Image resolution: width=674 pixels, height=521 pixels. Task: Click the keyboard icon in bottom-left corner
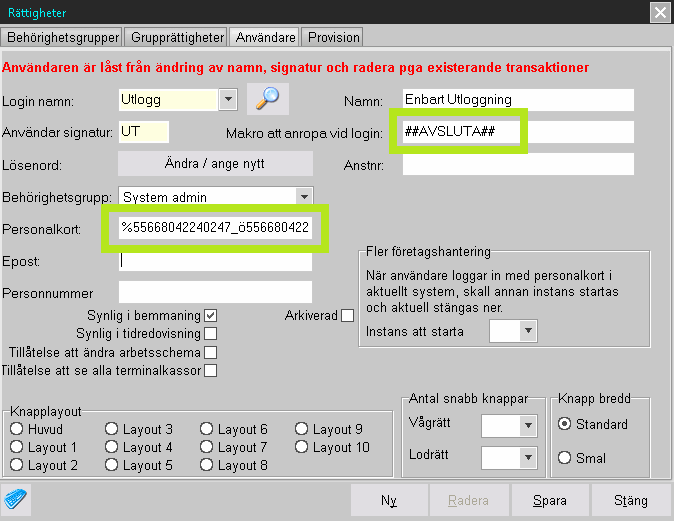tap(17, 499)
